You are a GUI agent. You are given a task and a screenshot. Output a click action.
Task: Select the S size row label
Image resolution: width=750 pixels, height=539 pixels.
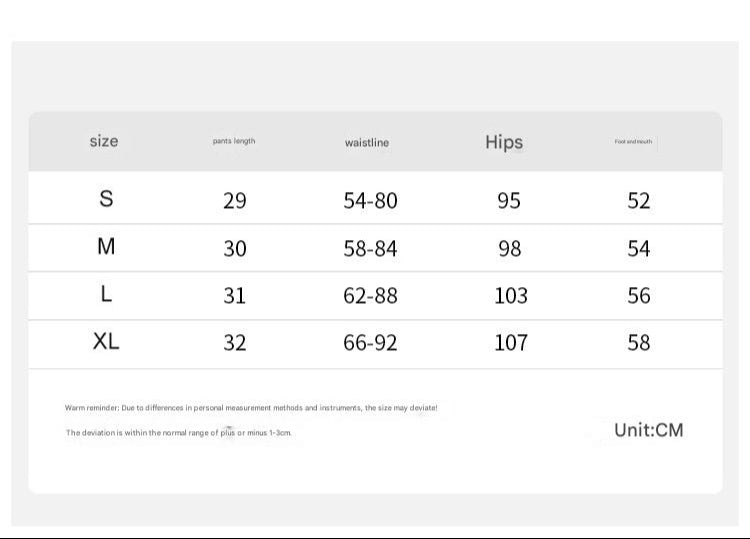(x=106, y=198)
